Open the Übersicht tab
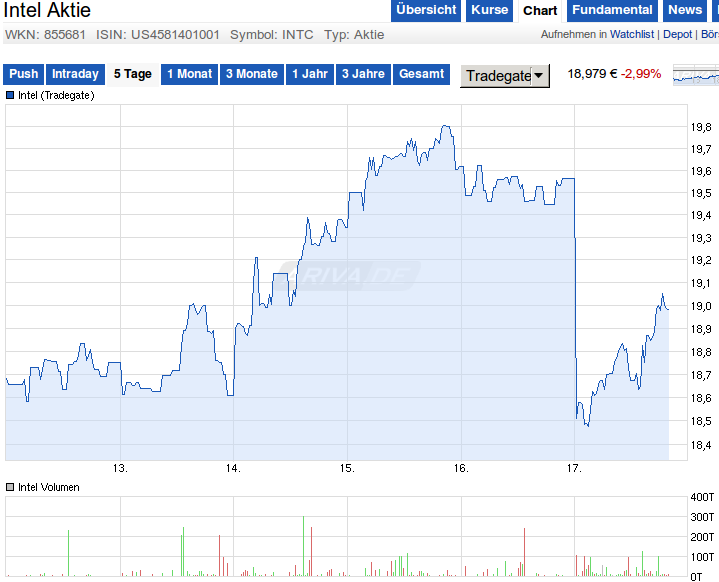 [x=426, y=10]
